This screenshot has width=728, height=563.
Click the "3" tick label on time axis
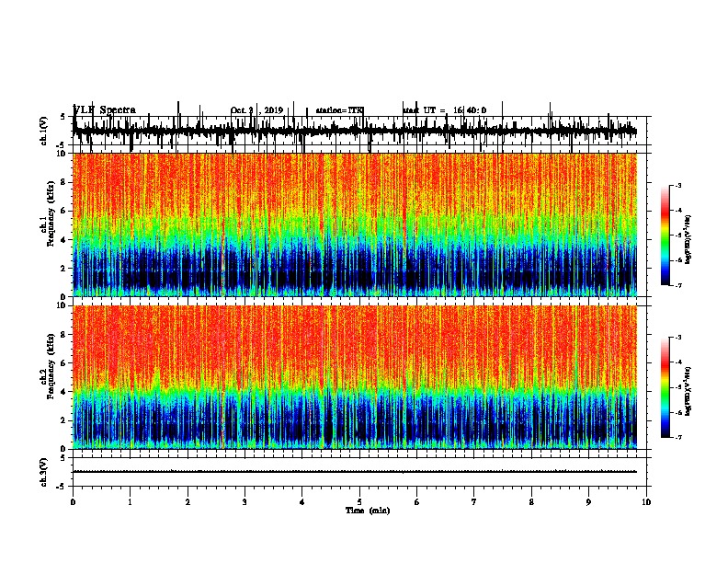coord(245,502)
